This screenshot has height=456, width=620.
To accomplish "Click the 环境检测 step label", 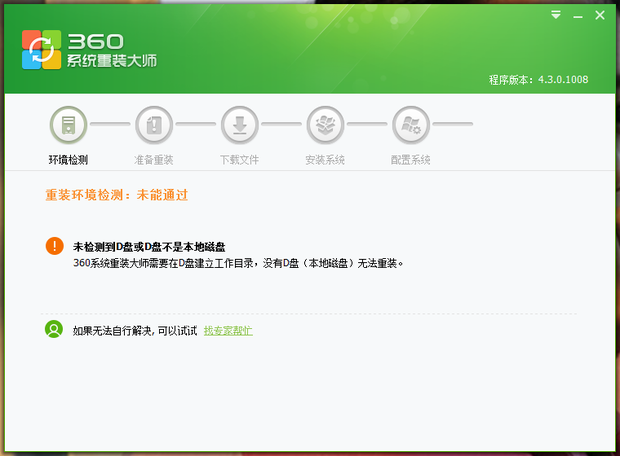I will [x=68, y=160].
